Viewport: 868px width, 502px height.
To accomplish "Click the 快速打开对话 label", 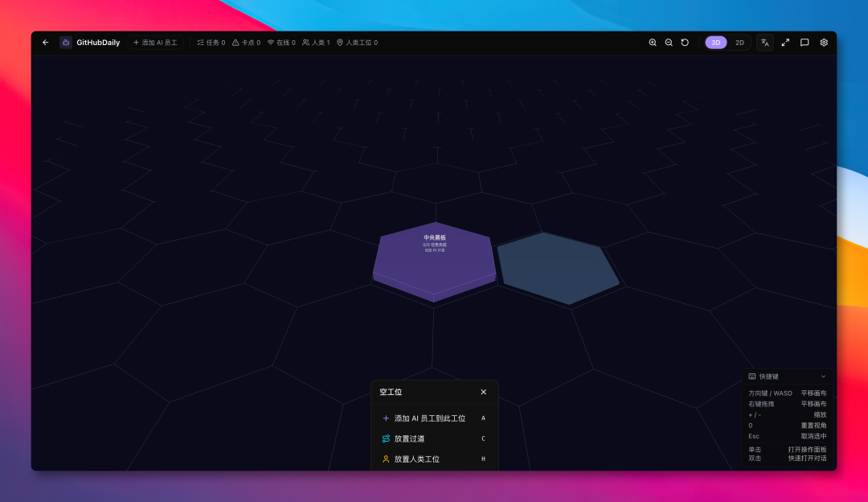I will coord(807,459).
